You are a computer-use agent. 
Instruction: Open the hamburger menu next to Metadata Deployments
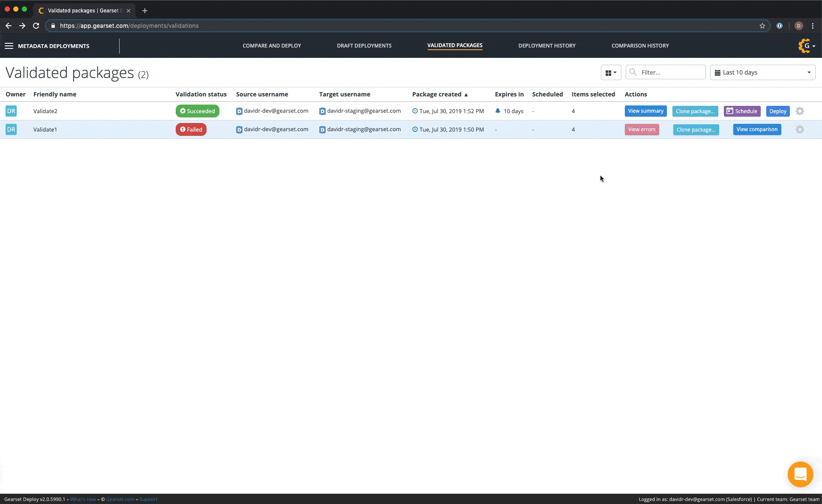9,46
